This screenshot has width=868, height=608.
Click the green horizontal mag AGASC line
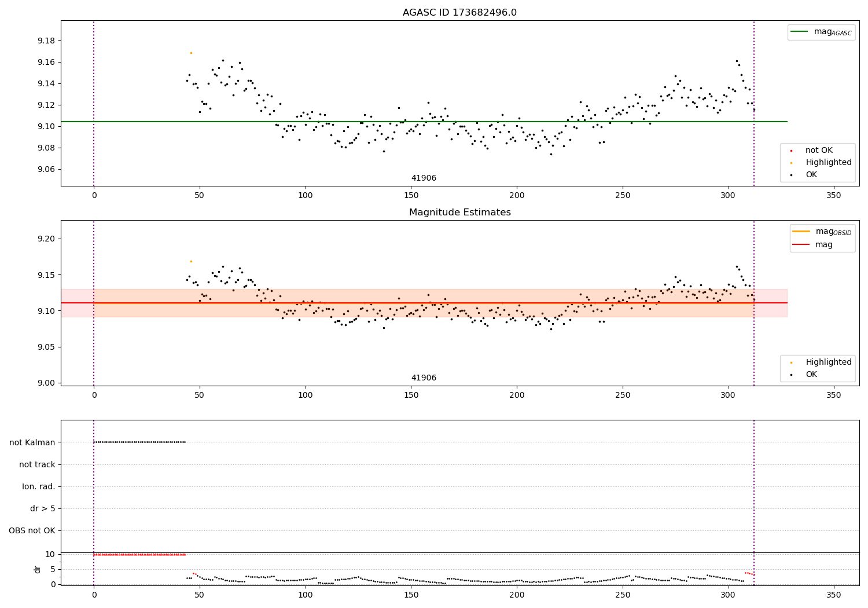tap(424, 122)
